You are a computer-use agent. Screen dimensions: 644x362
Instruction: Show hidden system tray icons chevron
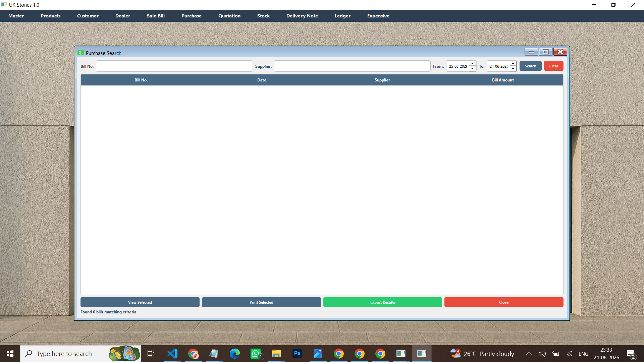529,354
